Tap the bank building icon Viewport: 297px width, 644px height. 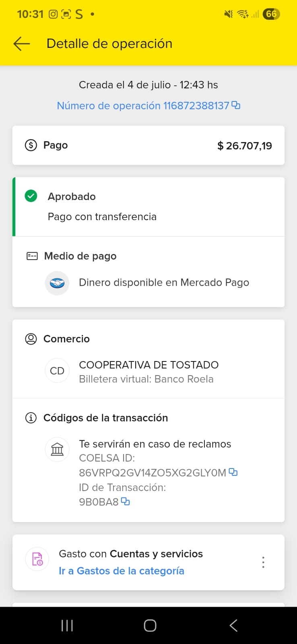pyautogui.click(x=57, y=449)
